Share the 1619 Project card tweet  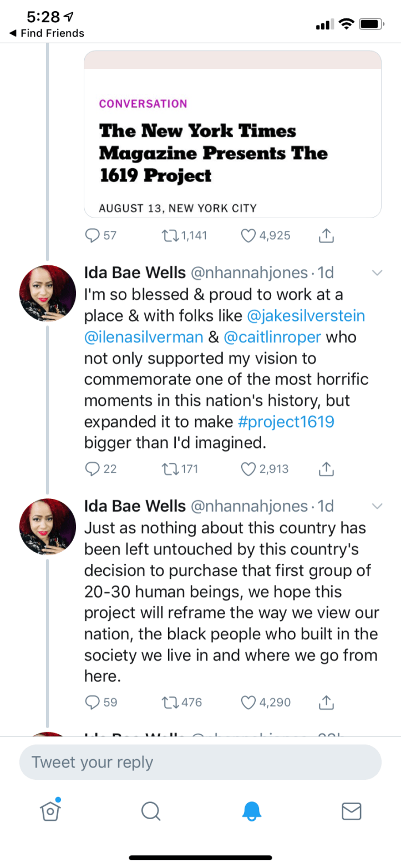pyautogui.click(x=327, y=235)
